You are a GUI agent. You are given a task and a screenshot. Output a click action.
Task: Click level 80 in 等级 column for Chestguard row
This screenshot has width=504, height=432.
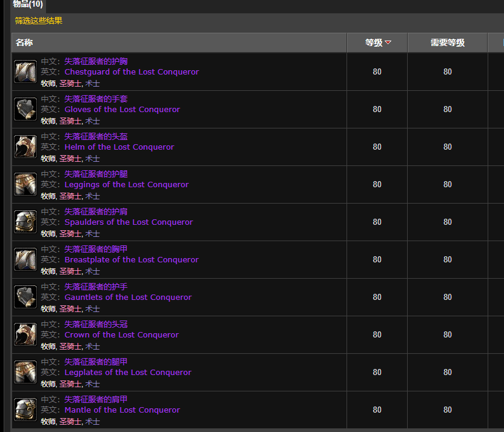tap(377, 71)
